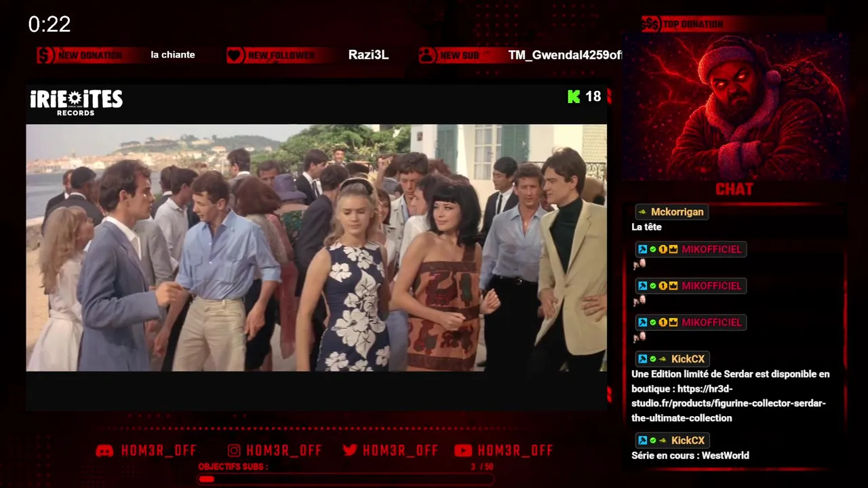This screenshot has width=868, height=488.
Task: Click KickCX username above the boutique message
Action: (x=688, y=359)
